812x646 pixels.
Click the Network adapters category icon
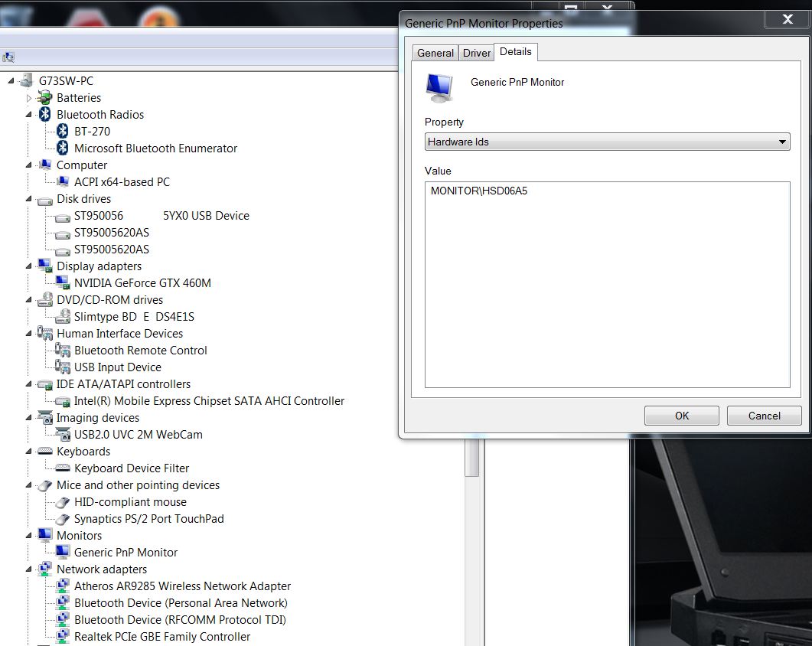coord(45,569)
